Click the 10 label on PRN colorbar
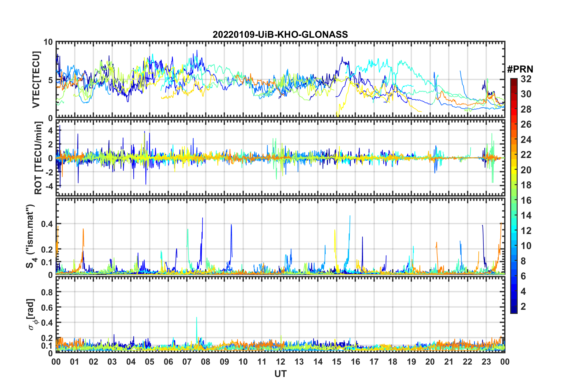561x392 pixels. tap(526, 246)
